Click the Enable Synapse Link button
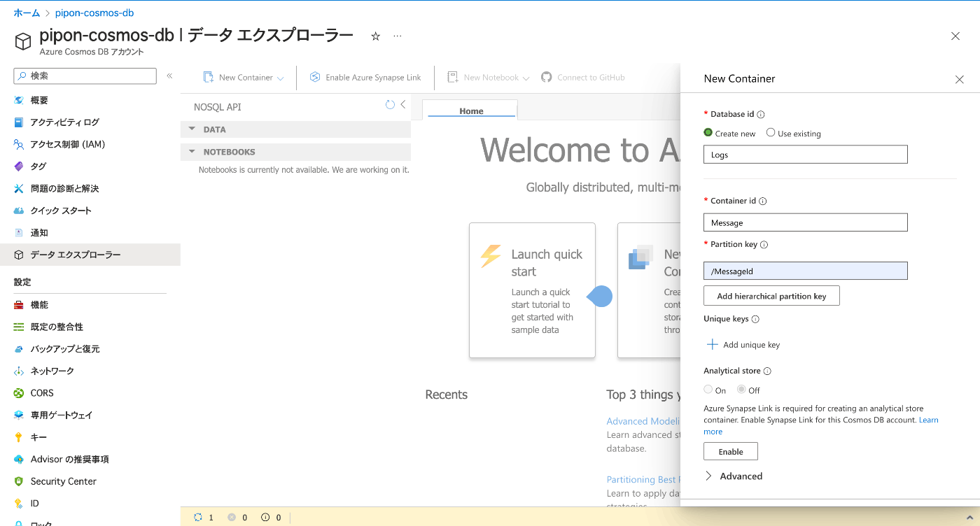 pos(731,452)
